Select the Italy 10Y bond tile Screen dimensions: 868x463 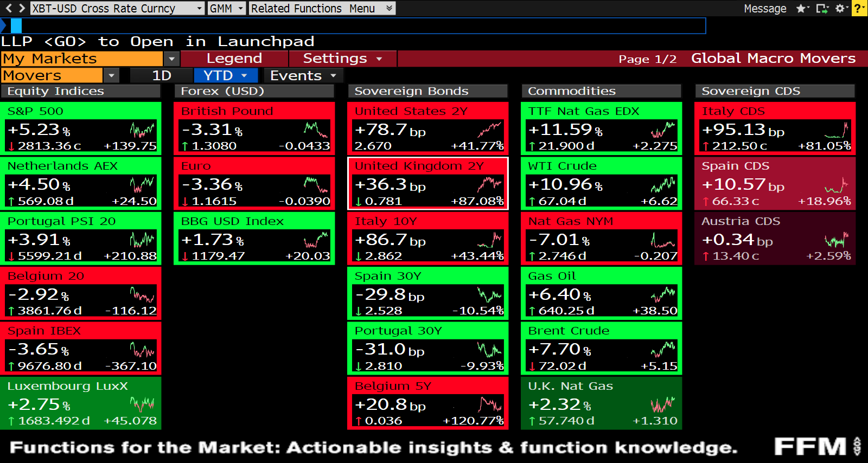click(x=428, y=239)
